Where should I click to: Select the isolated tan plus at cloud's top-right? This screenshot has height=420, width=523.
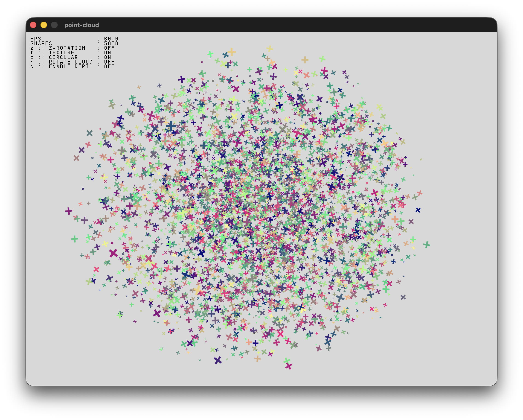[x=305, y=60]
